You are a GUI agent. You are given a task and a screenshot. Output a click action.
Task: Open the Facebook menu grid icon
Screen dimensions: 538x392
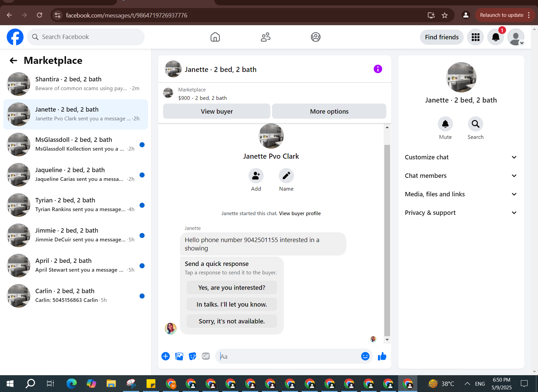point(475,37)
